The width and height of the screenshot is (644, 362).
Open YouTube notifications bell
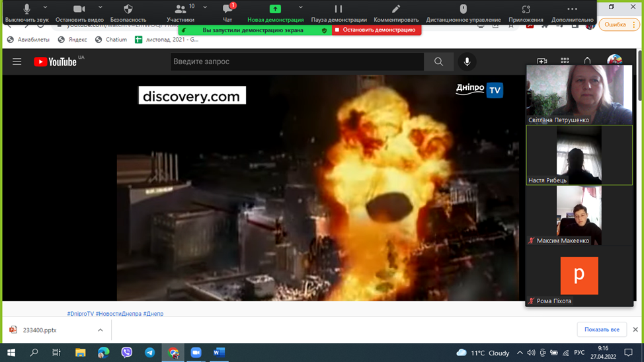point(587,61)
